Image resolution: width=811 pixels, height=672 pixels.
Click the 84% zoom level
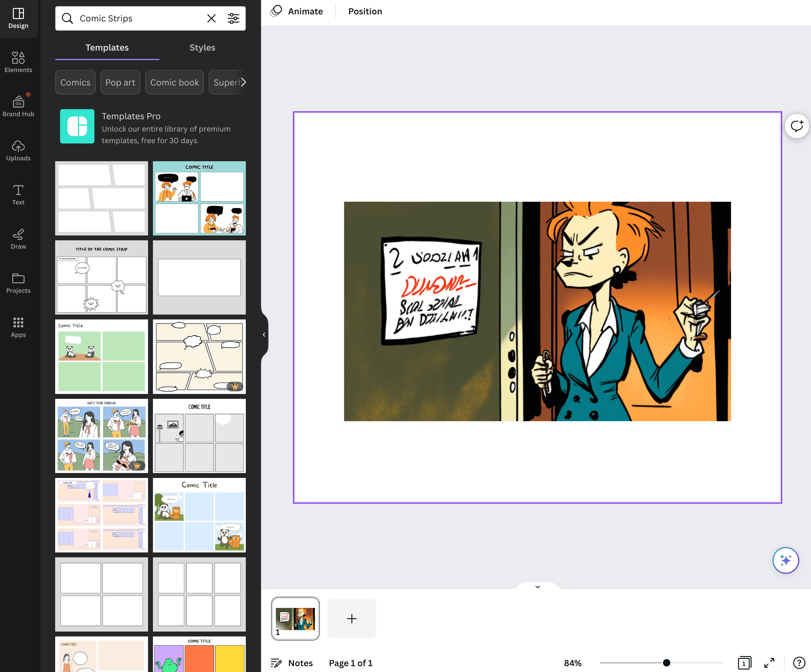click(573, 663)
